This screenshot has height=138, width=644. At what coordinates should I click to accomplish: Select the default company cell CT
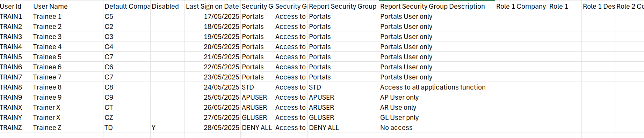pyautogui.click(x=127, y=107)
